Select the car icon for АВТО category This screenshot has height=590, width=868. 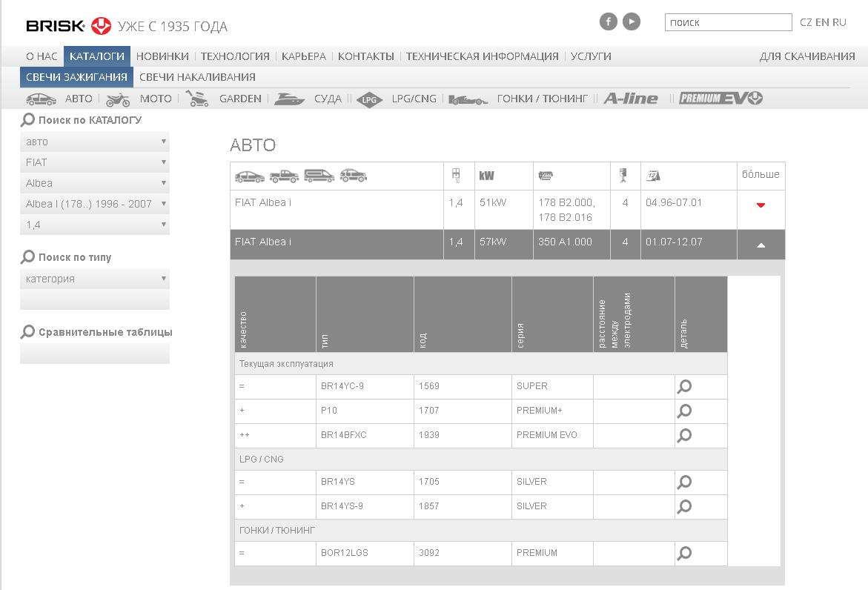[x=41, y=99]
